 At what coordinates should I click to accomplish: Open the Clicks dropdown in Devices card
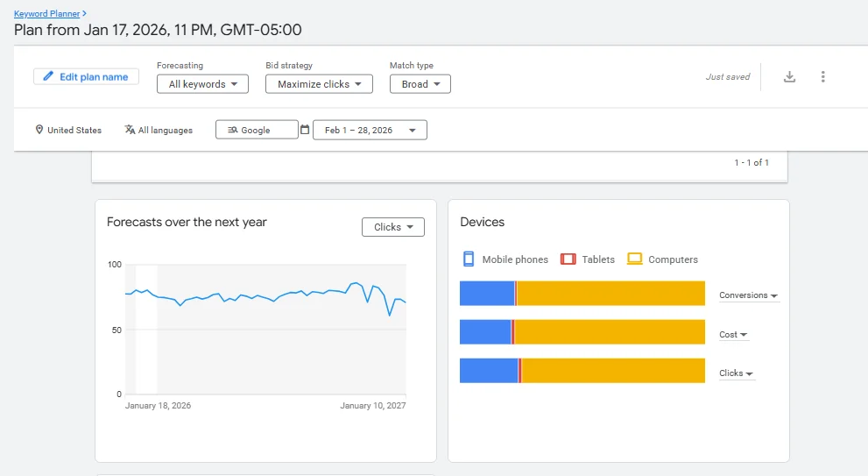[x=737, y=373]
